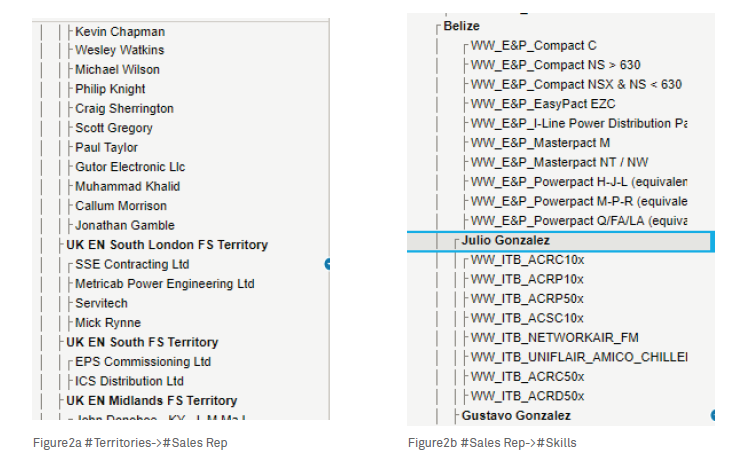The image size is (735, 459).
Task: Expand UK EN Midlands FS Territory group
Action: tap(151, 401)
